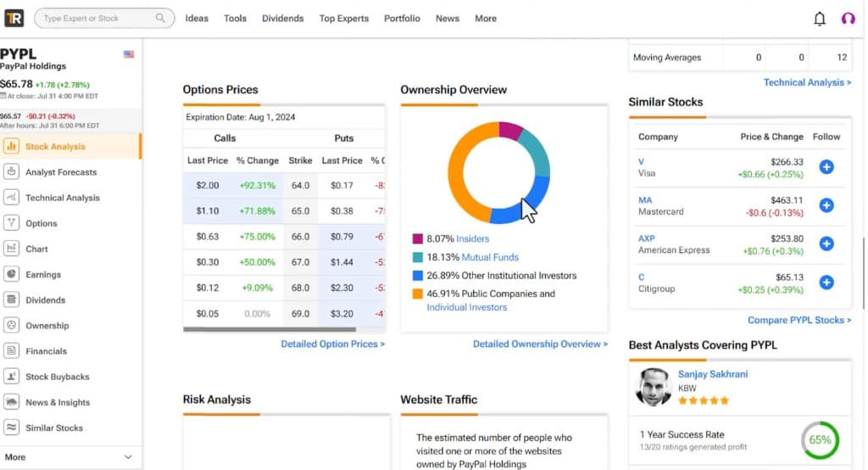Click the Financials sidebar icon
868x470 pixels.
(11, 351)
